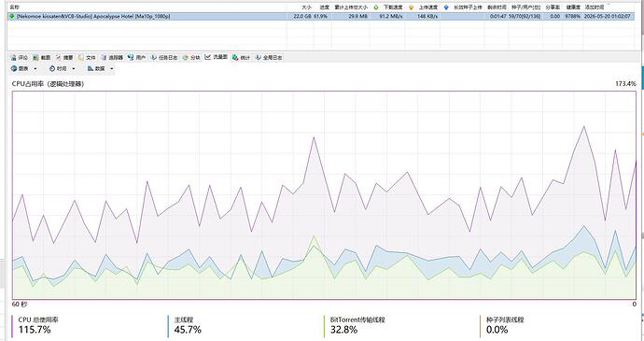This screenshot has height=341, width=644.
Task: Open the 任务日志 tab
Action: click(164, 58)
